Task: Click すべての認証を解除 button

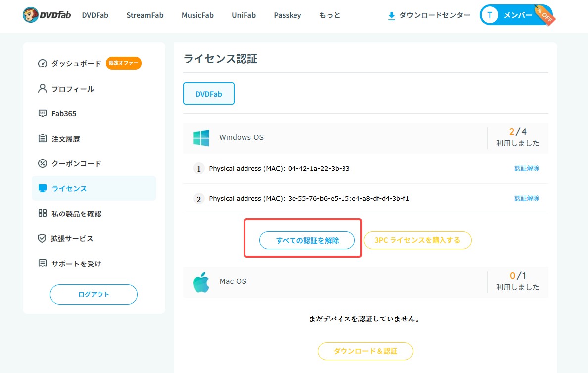Action: 307,240
